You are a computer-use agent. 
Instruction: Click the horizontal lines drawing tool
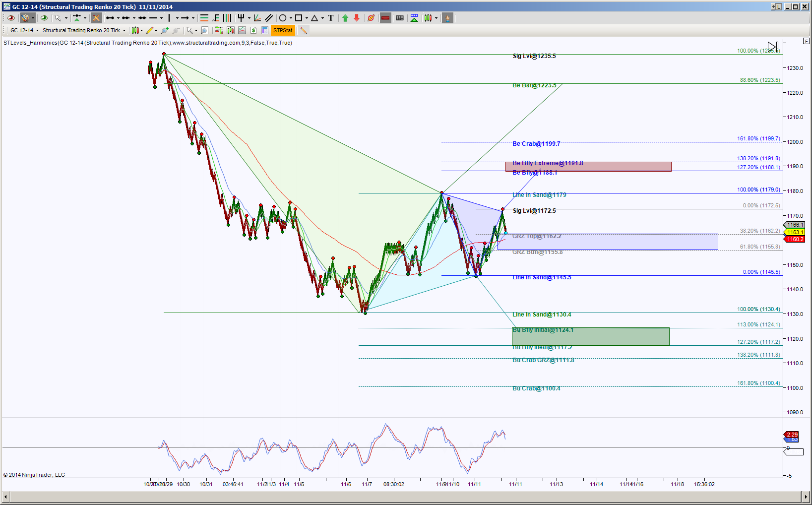[x=204, y=18]
